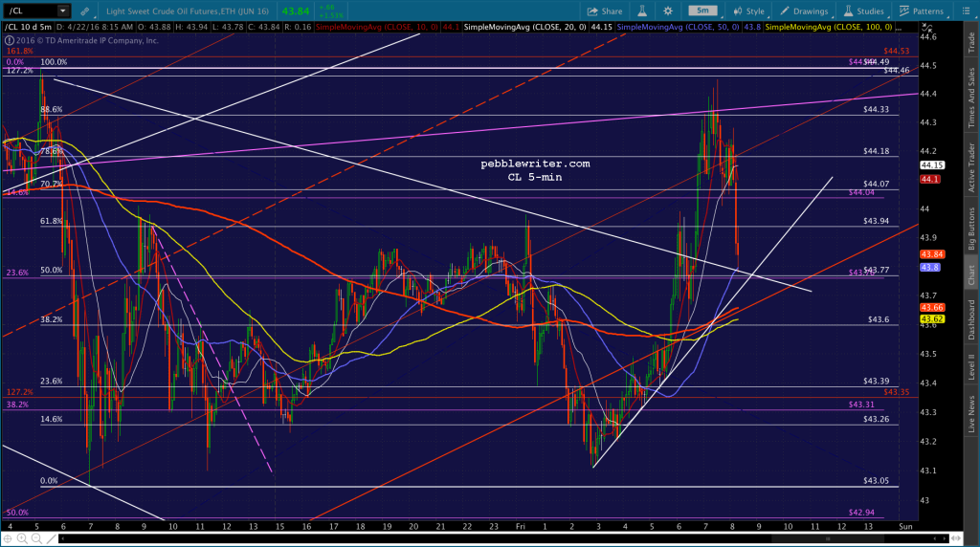Open the 5m timeframe selector
The width and height of the screenshot is (980, 547).
click(x=702, y=11)
